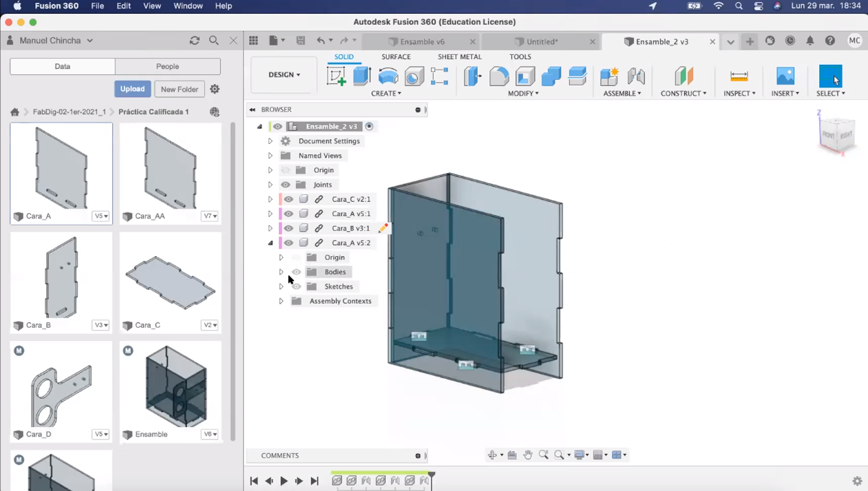Click the Joint tool icon
The width and height of the screenshot is (868, 491).
(x=636, y=76)
